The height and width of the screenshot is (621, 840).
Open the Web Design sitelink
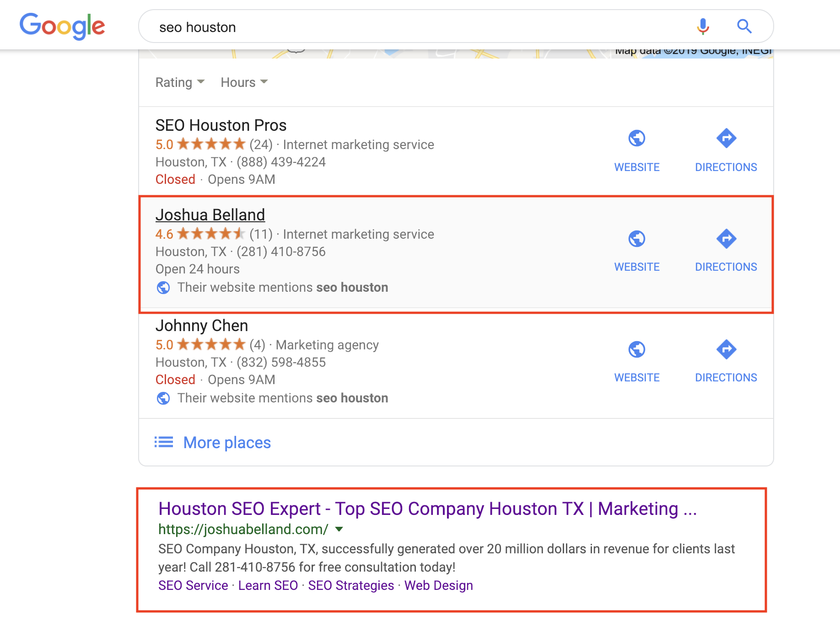[x=439, y=585]
